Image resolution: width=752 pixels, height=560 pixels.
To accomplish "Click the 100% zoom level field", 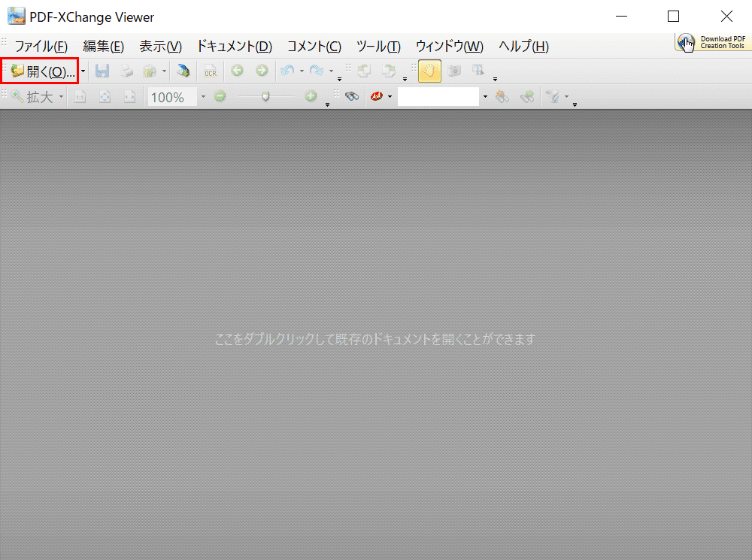I will (172, 97).
